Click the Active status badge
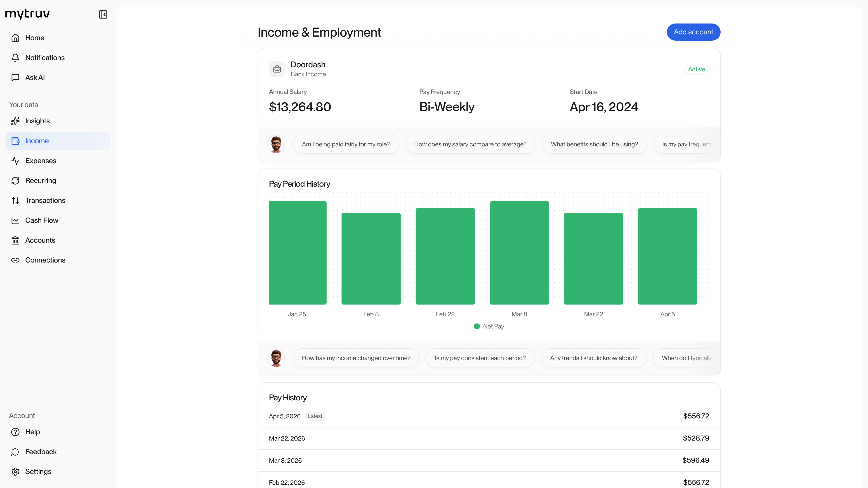Viewport: 868px width, 488px height. pos(696,69)
